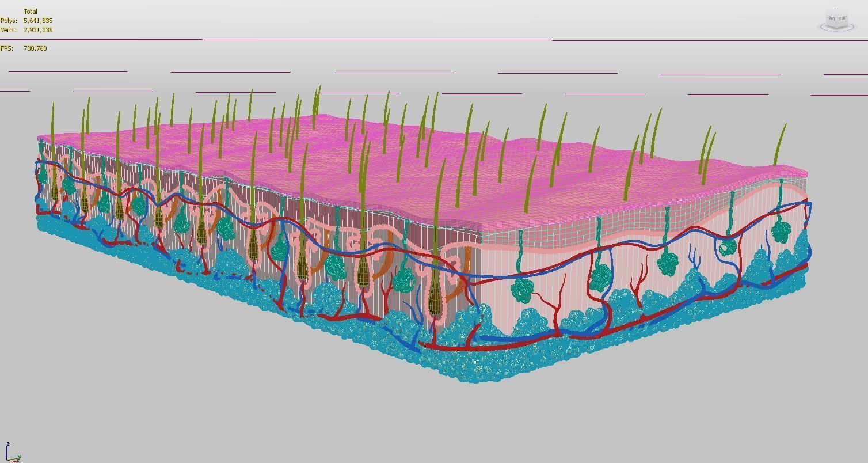The image size is (868, 463).
Task: Click the 'Polys:' statistics label
Action: 8,21
